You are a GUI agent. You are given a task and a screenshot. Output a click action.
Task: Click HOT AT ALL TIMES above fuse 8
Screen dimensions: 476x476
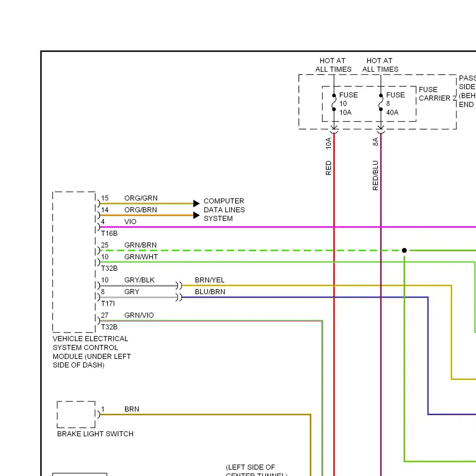(380, 65)
